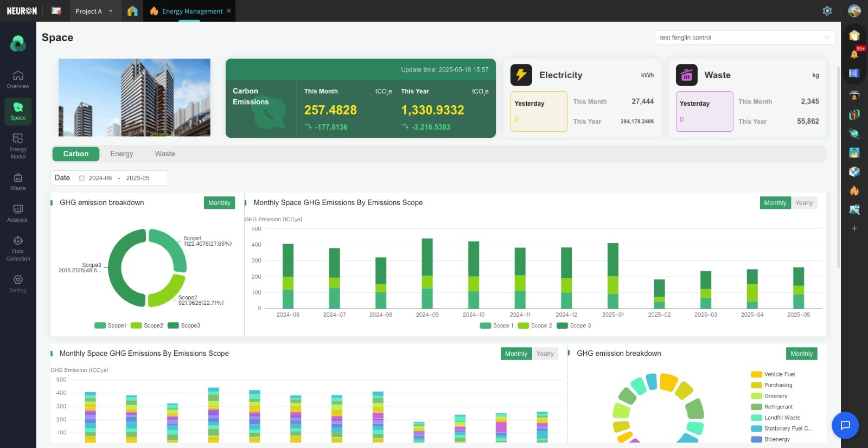
Task: Toggle Scope 1 in bar chart legend
Action: pos(496,325)
